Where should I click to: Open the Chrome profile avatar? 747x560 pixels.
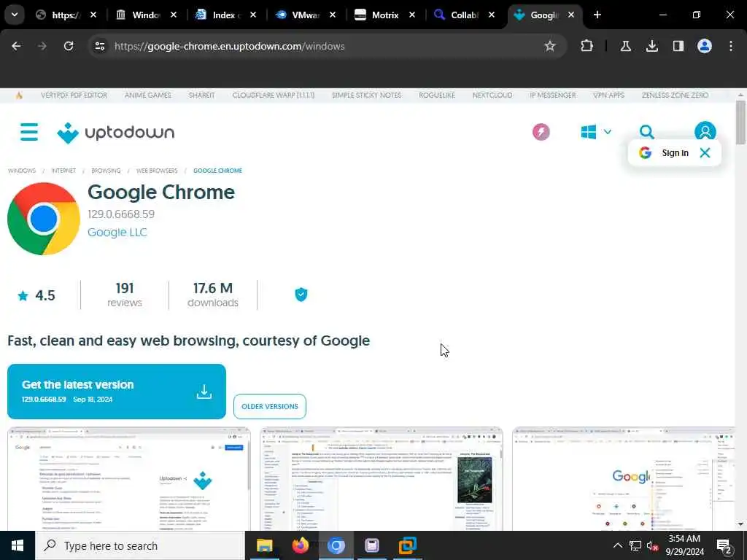click(x=705, y=46)
